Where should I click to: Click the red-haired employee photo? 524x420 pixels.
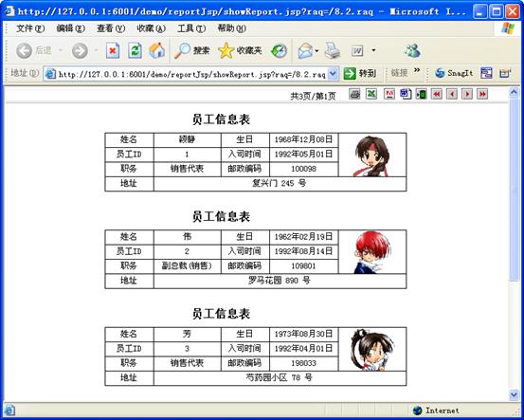[371, 252]
